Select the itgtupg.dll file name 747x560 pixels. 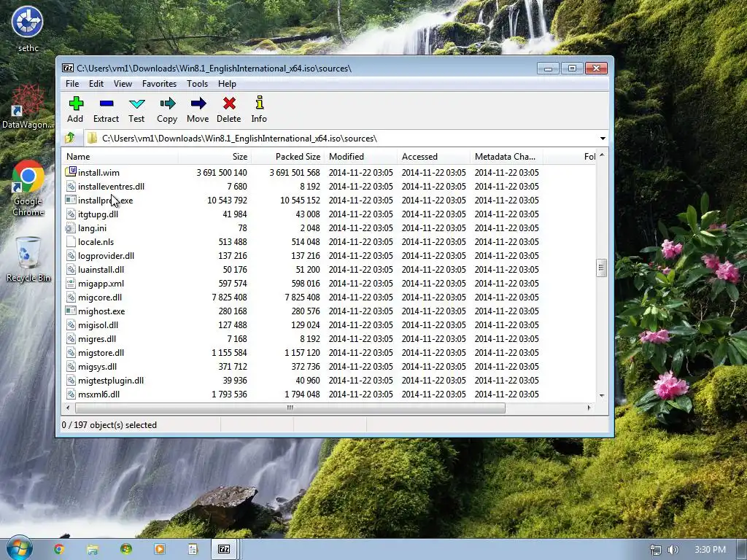(x=98, y=214)
